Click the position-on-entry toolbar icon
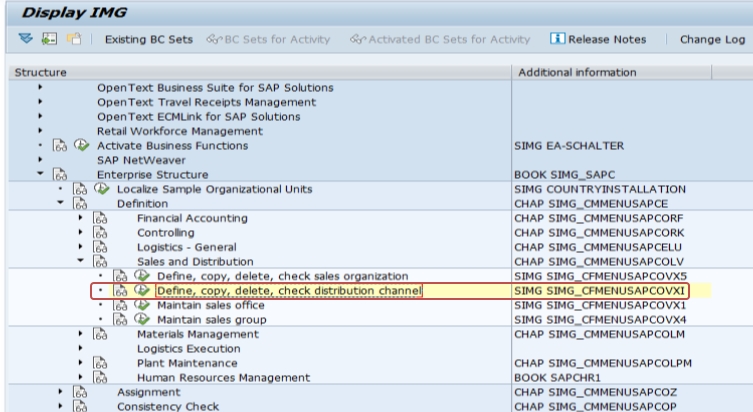This screenshot has width=753, height=412. pyautogui.click(x=49, y=38)
